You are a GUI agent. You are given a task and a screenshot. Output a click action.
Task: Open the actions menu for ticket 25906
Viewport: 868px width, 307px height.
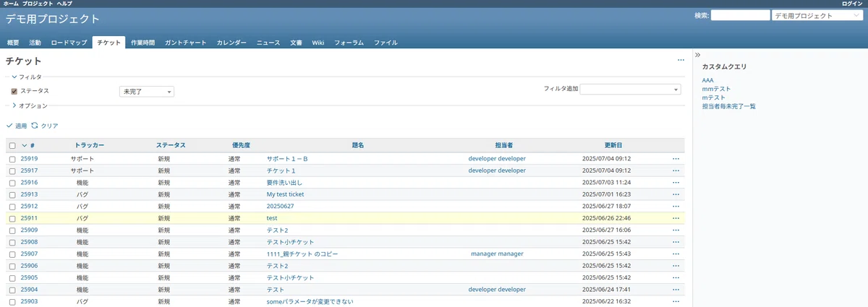[x=676, y=266]
